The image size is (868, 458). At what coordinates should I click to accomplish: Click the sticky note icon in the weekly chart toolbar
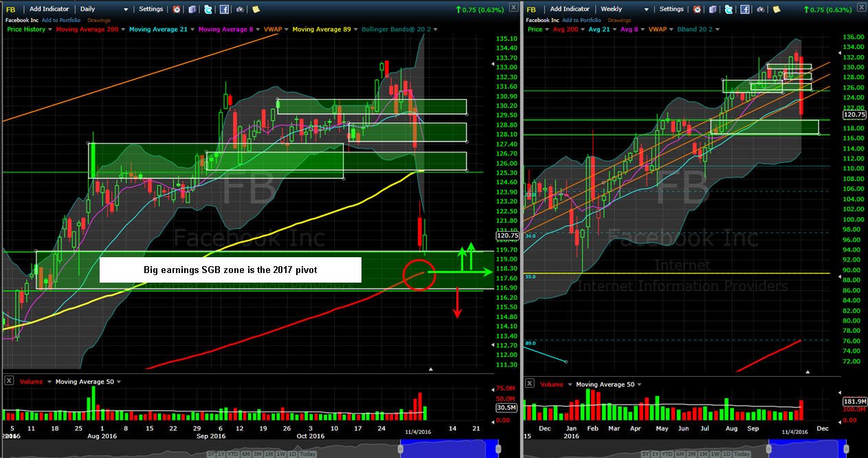point(776,10)
